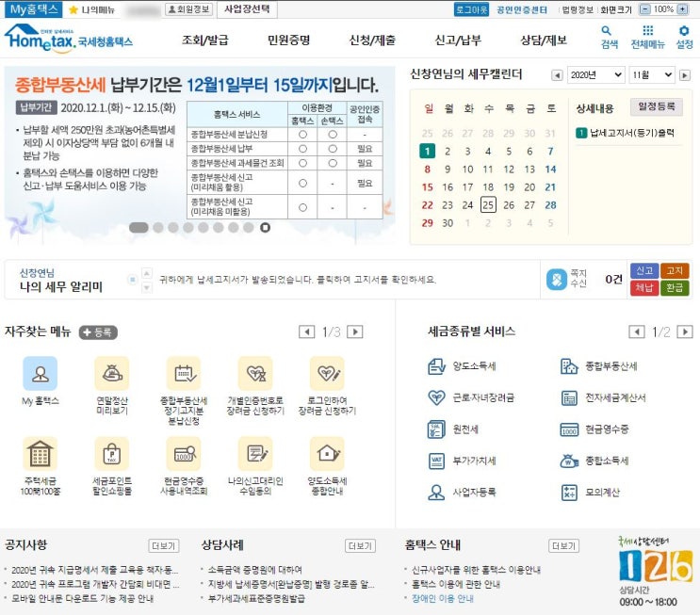Open the 신청/제출 menu
This screenshot has width=700, height=615.
[372, 40]
